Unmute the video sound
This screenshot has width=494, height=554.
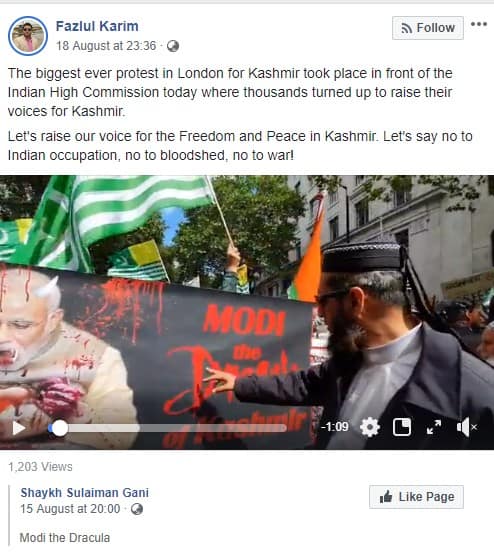pos(466,427)
